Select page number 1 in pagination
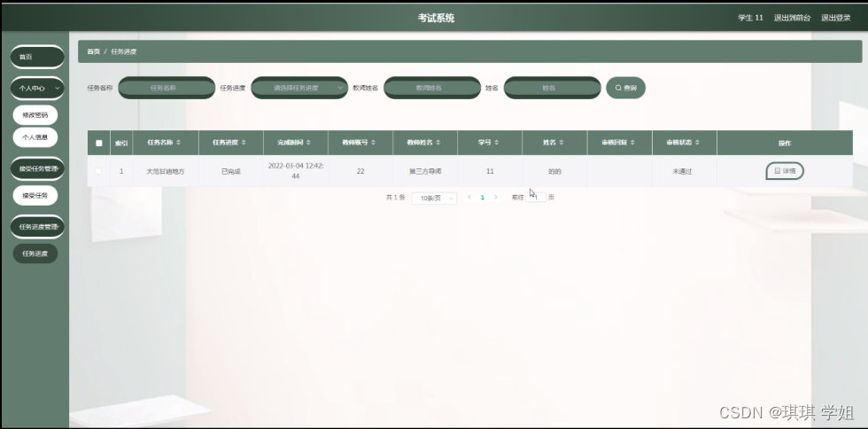Viewport: 868px width, 429px height. coord(482,198)
